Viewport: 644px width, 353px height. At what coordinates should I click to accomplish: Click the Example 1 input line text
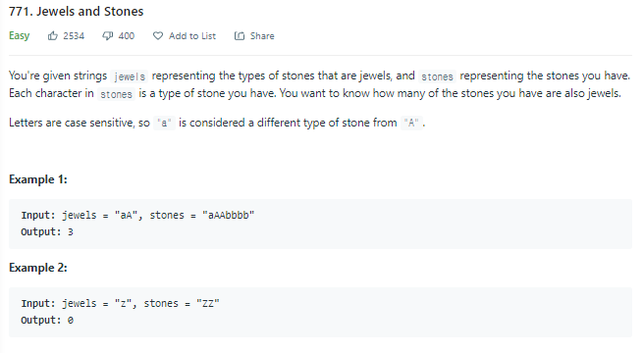click(x=138, y=215)
